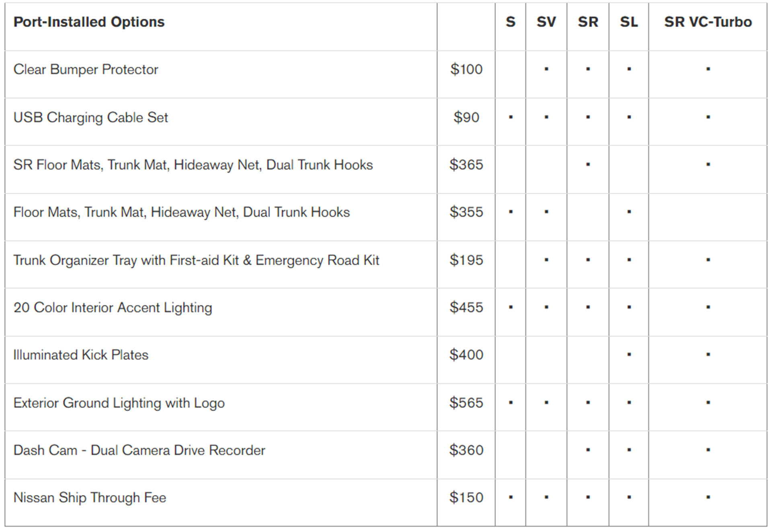Click the S column dot for USB Charging Cable
Screen dimensions: 772x532
click(x=511, y=117)
